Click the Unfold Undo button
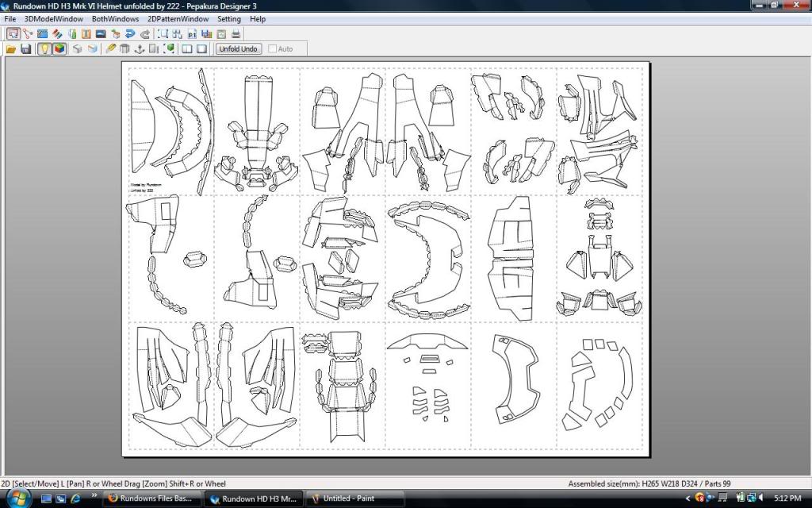 [x=238, y=48]
